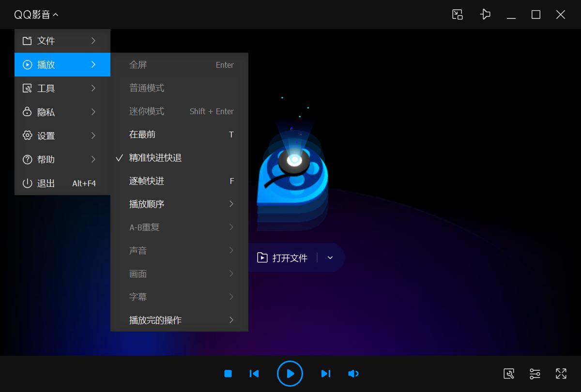The width and height of the screenshot is (581, 392).
Task: Open the dropdown beside 打开文件
Action: 330,258
